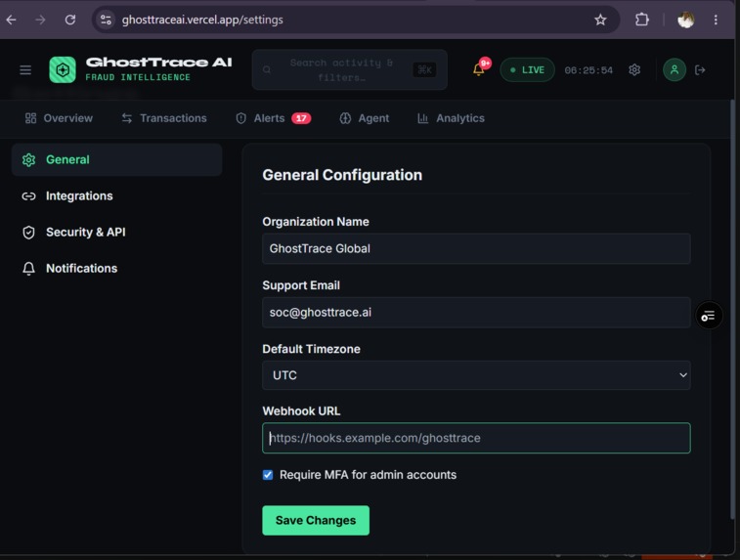Expand the Default Timezone dropdown
This screenshot has height=560, width=740.
click(x=476, y=375)
